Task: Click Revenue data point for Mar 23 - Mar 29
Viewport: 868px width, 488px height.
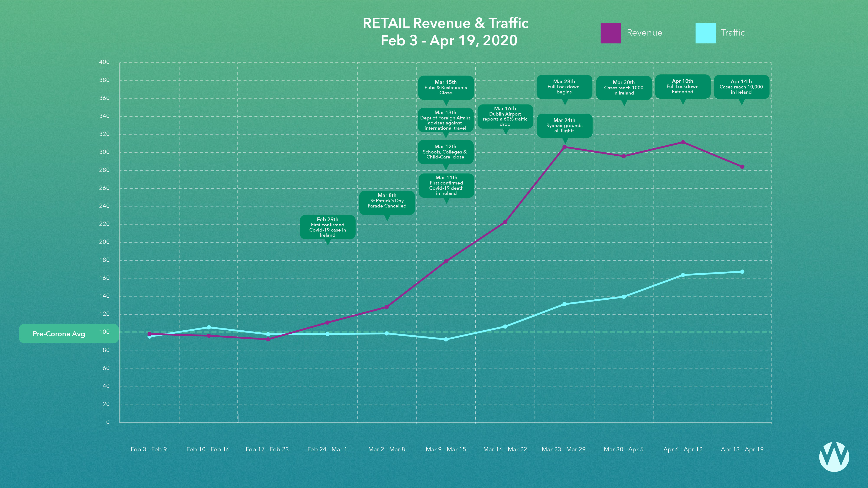Action: point(564,147)
